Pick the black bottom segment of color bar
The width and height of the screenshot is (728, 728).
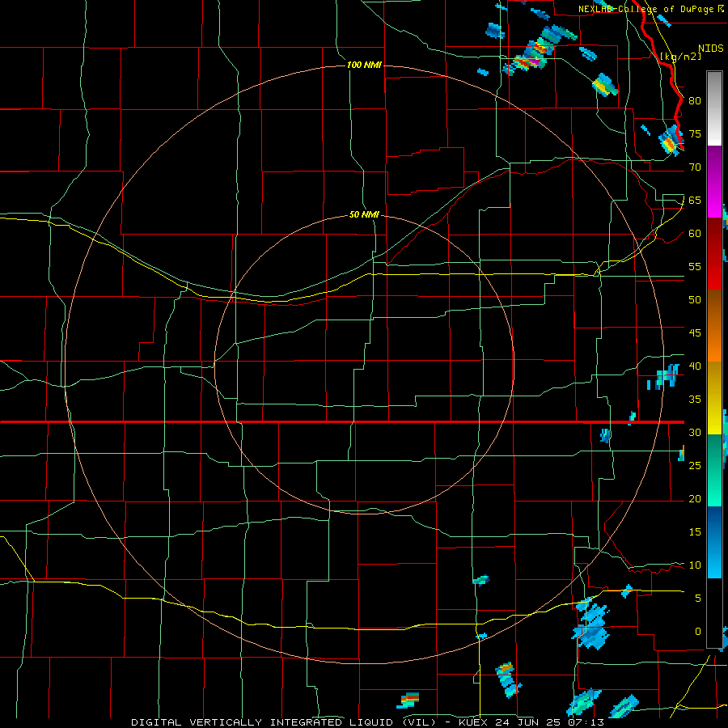(714, 613)
